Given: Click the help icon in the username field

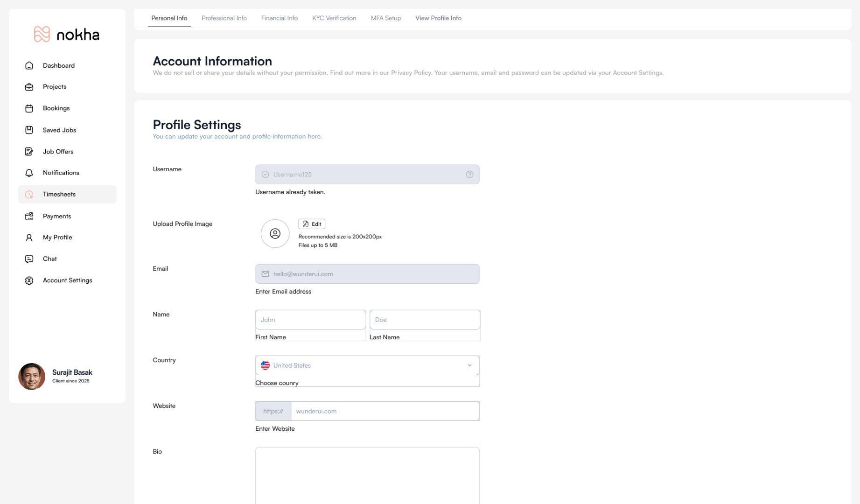Looking at the screenshot, I should coord(469,174).
